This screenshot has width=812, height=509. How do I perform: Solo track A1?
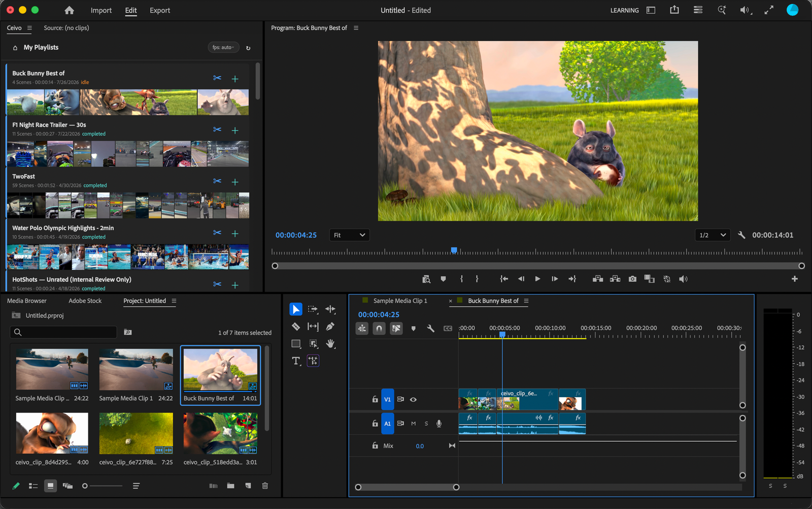coord(426,424)
